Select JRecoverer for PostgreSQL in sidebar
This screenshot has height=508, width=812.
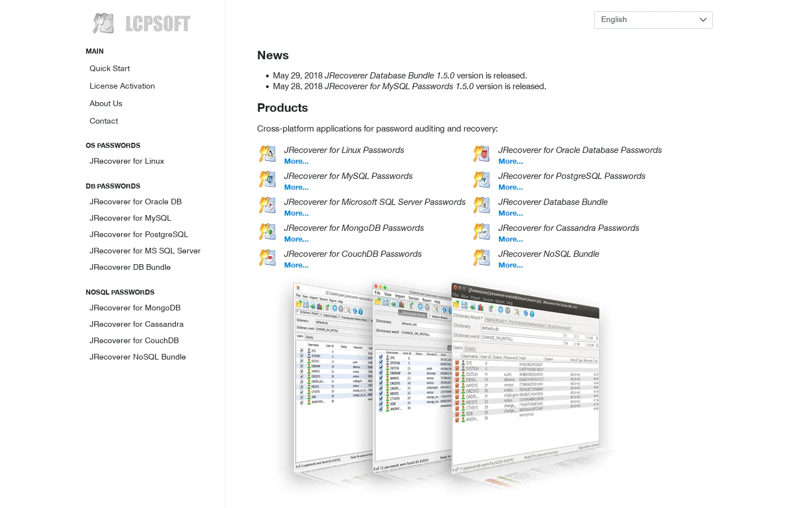click(139, 234)
